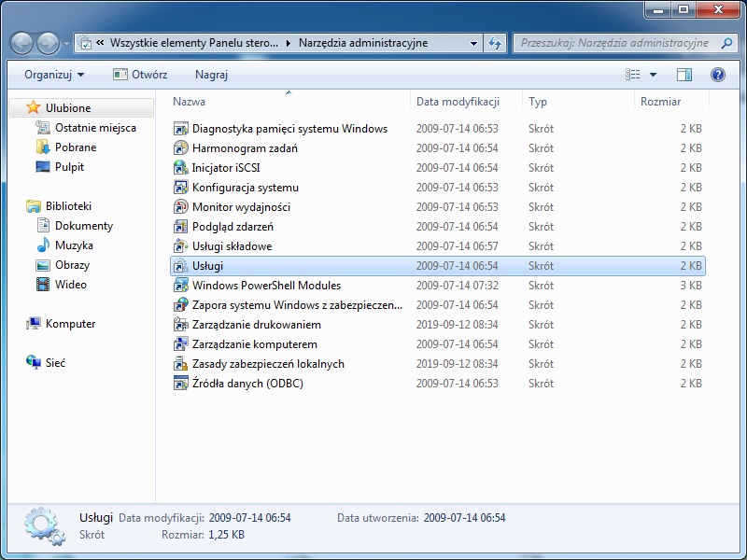Click the Back navigation arrow
This screenshot has width=747, height=560.
[21, 43]
